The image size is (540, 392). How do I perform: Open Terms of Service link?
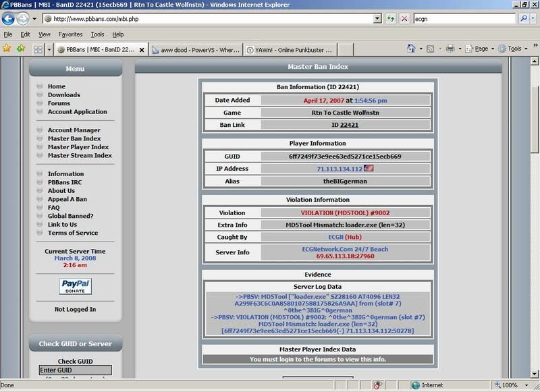point(73,233)
